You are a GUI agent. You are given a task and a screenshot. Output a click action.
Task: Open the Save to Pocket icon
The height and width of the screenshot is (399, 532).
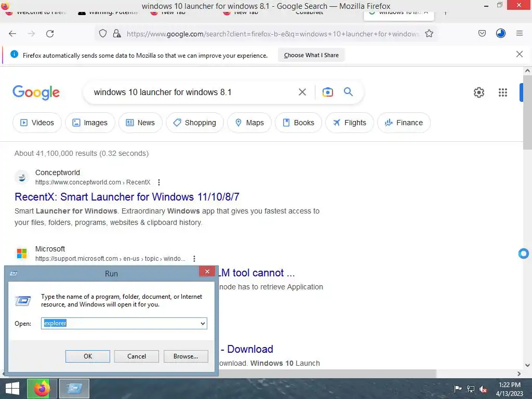click(x=482, y=34)
